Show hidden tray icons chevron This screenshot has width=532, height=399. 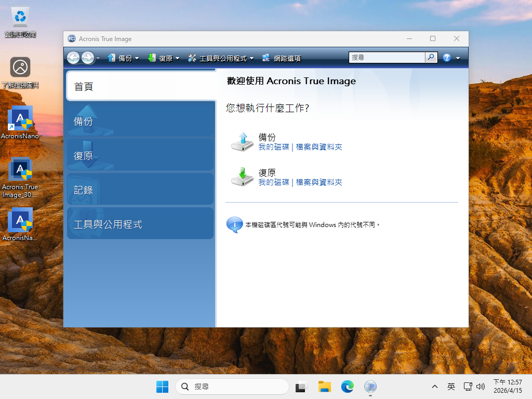435,387
